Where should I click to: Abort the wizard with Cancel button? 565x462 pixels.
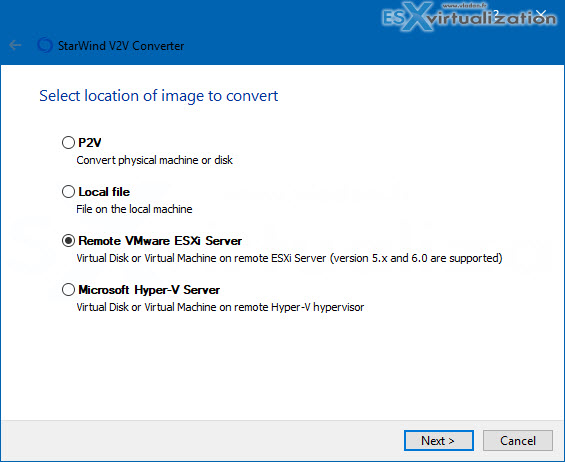click(x=518, y=440)
